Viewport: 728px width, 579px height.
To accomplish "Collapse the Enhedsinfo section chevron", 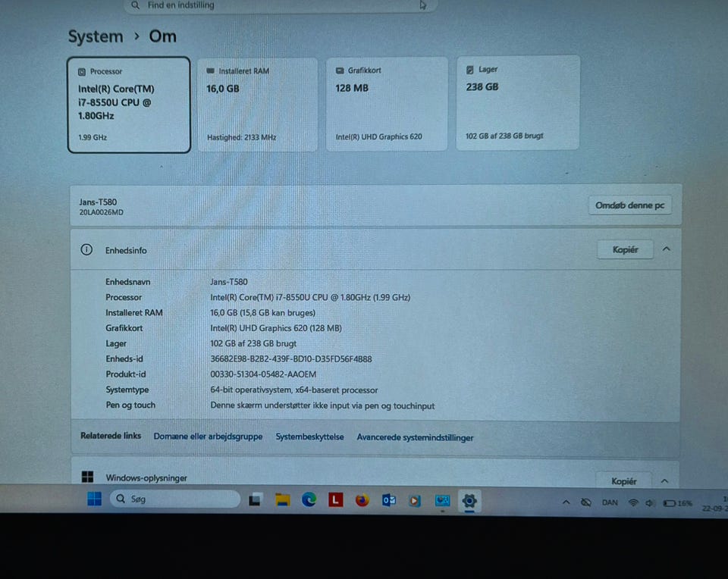I will click(x=667, y=249).
